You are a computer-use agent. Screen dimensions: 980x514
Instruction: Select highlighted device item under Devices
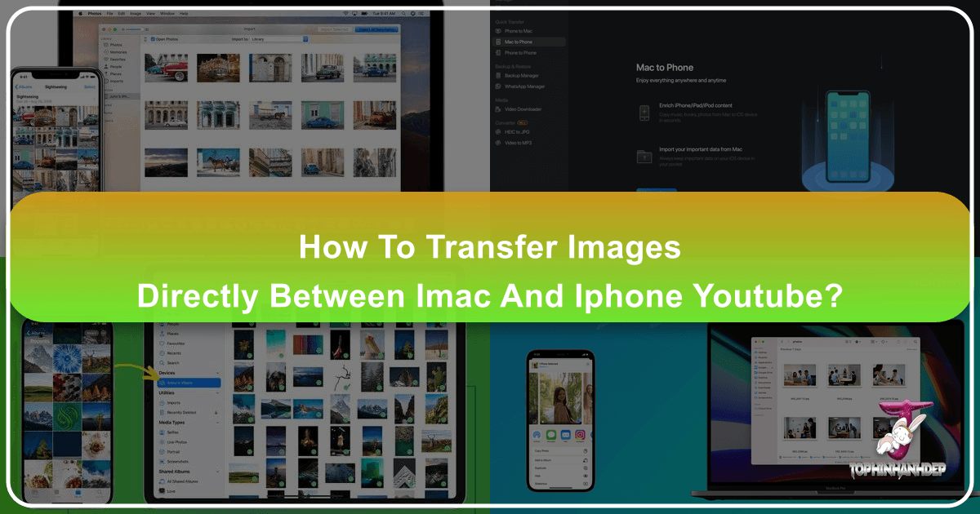pyautogui.click(x=189, y=382)
